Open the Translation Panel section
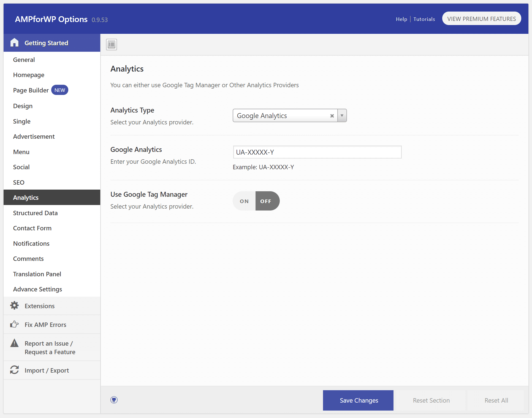Image resolution: width=532 pixels, height=418 pixels. tap(52, 274)
